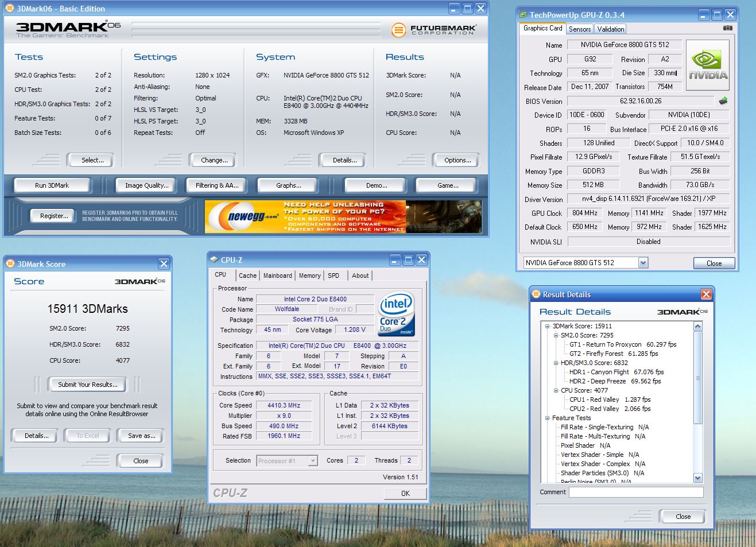Screen dimensions: 756x547
Task: Click the Filtering & AA button
Action: pyautogui.click(x=217, y=185)
